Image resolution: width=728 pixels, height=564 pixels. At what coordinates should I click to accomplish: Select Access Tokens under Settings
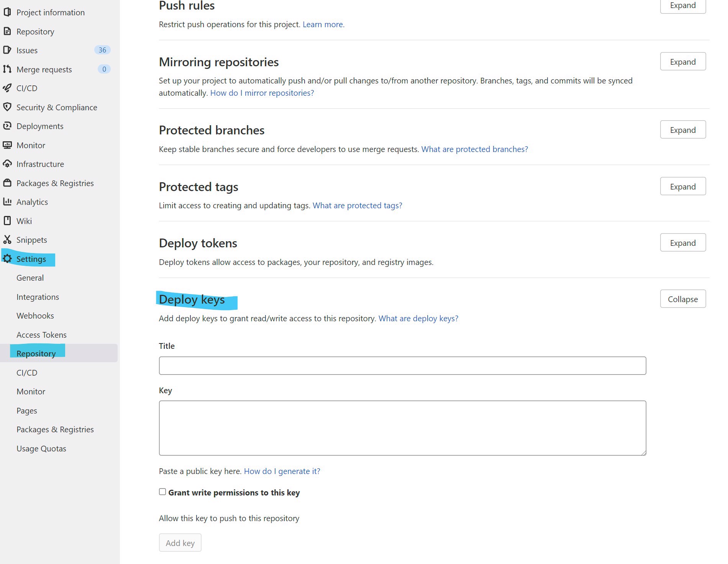tap(41, 335)
